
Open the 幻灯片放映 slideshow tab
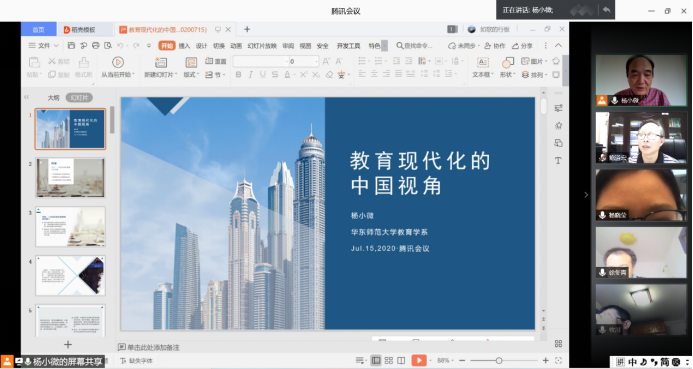[262, 46]
